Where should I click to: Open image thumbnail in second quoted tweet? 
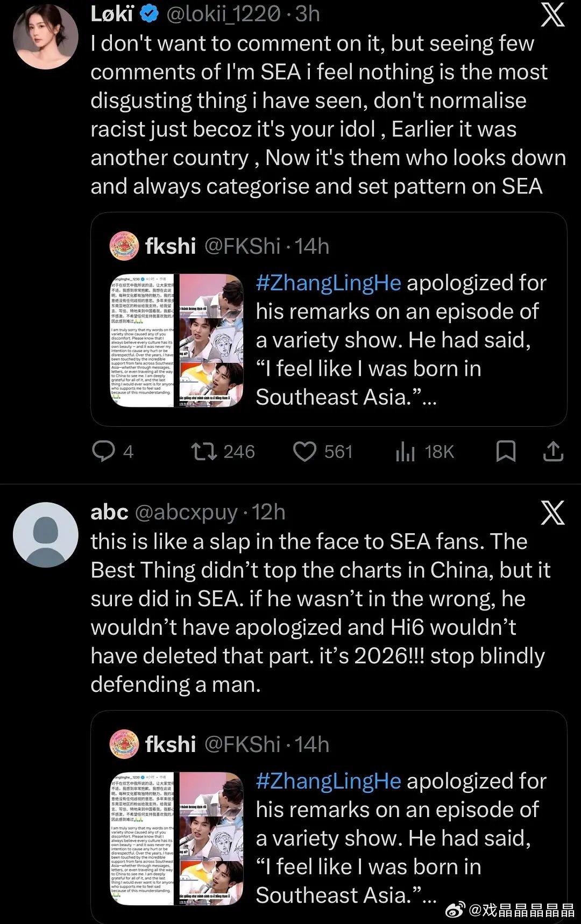[x=176, y=839]
